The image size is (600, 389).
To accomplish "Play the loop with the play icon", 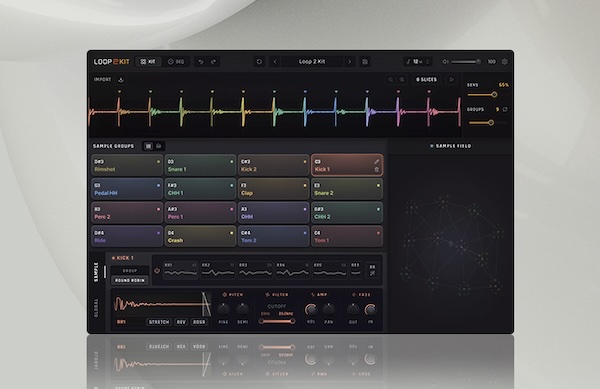I will pyautogui.click(x=452, y=80).
